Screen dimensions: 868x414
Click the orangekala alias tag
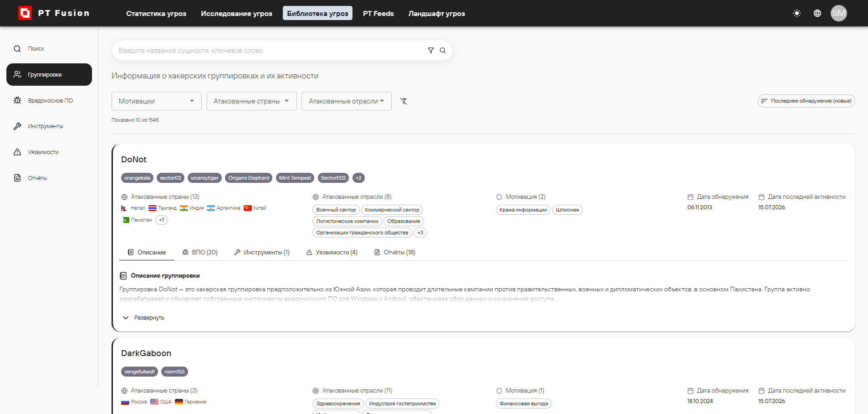pos(137,178)
